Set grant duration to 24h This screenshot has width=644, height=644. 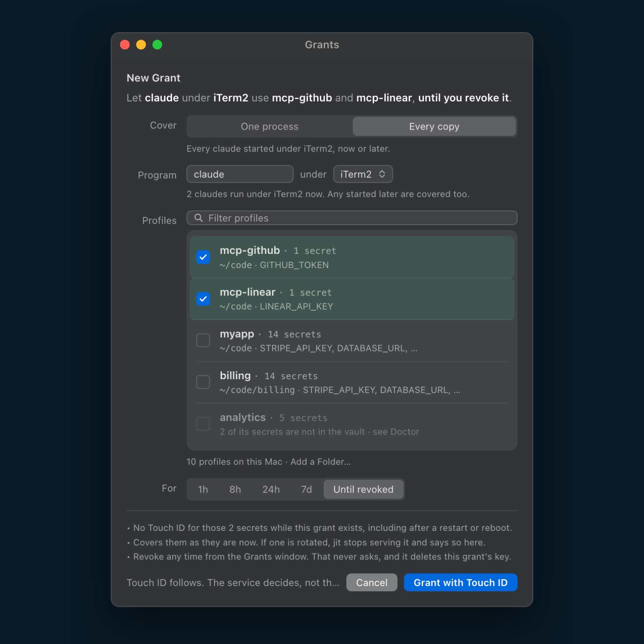tap(271, 489)
